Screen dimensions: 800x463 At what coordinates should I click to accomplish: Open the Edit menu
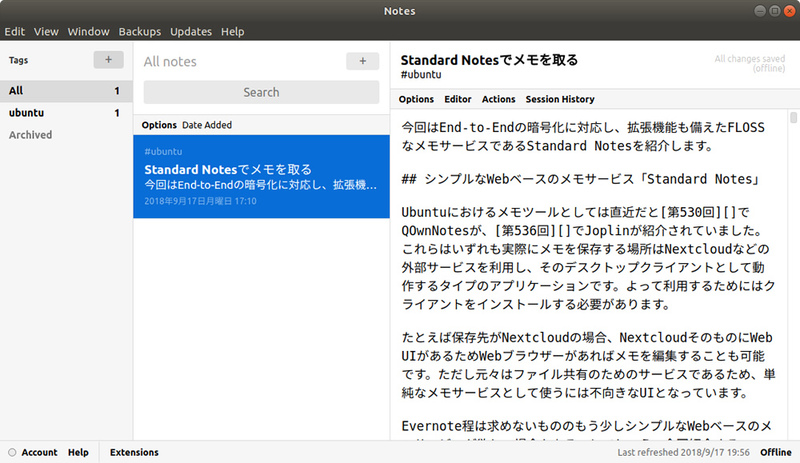14,32
